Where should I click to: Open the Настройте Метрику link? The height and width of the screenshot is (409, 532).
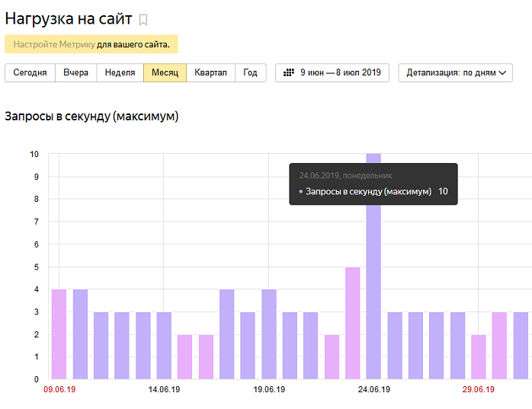coord(54,44)
